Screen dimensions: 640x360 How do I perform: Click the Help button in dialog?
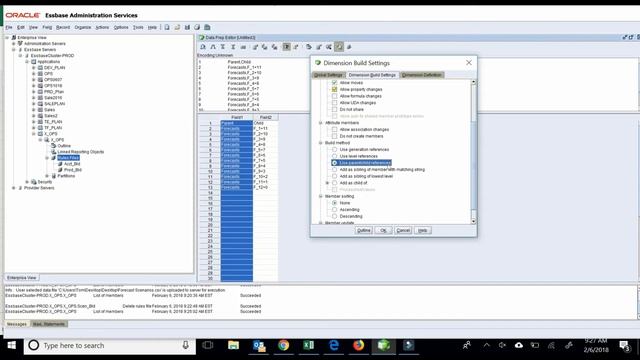coord(422,231)
